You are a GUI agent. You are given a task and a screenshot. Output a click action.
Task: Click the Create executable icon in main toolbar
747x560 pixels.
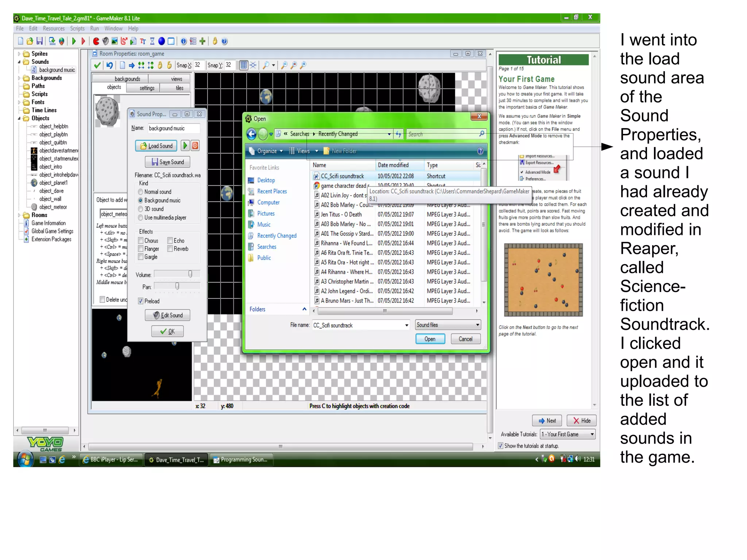click(x=52, y=41)
